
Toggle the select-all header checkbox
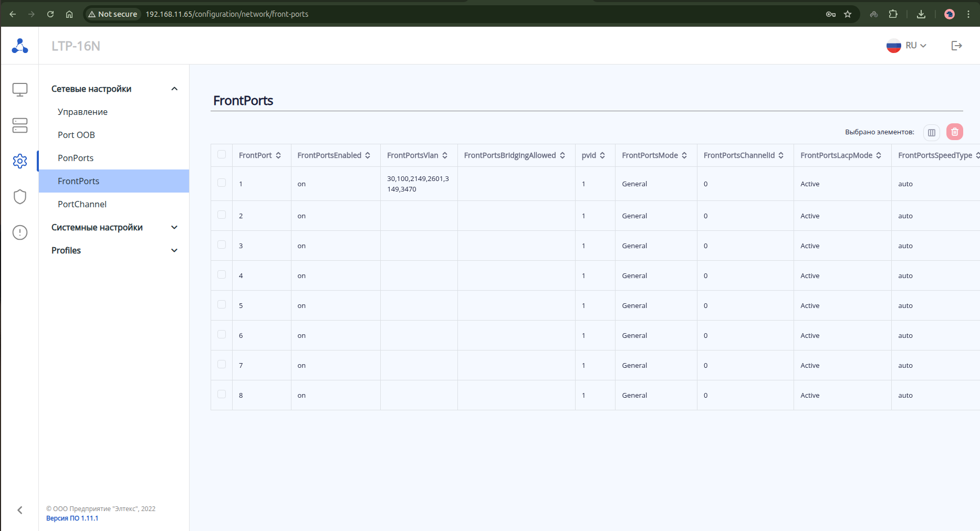point(222,154)
